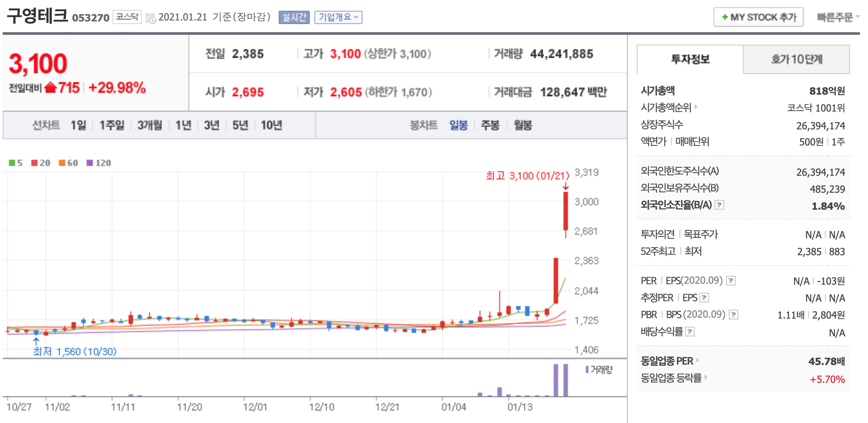The height and width of the screenshot is (423, 868).
Task: Select the 월봉 candle chart
Action: click(523, 125)
